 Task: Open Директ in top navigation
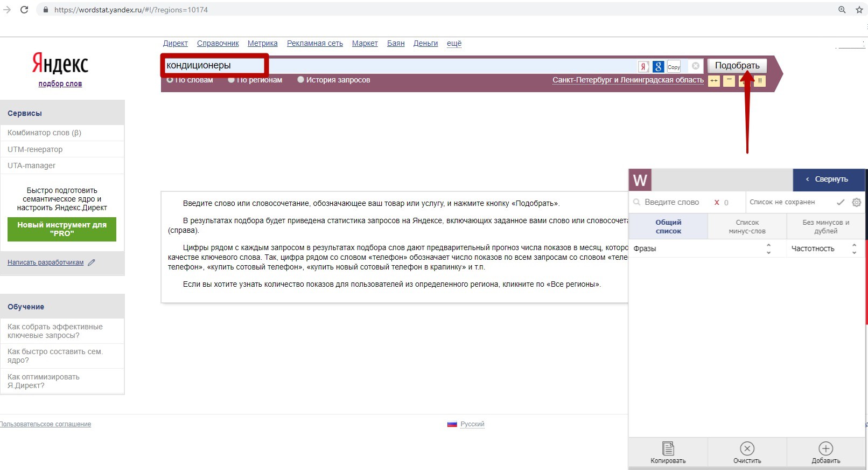point(176,43)
